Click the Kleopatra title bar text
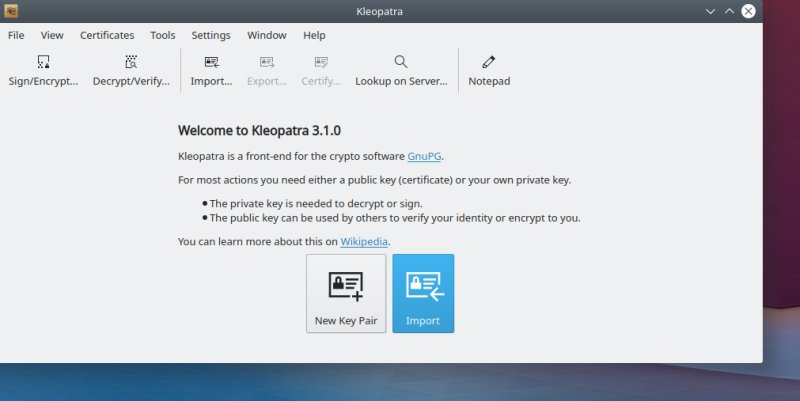The image size is (800, 401). click(x=380, y=11)
